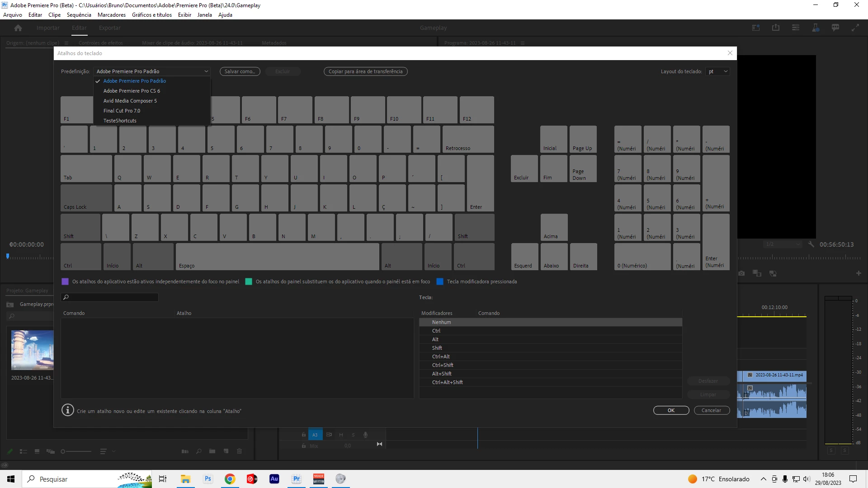Open the Layout do teclado dropdown
Image resolution: width=868 pixels, height=488 pixels.
(718, 71)
